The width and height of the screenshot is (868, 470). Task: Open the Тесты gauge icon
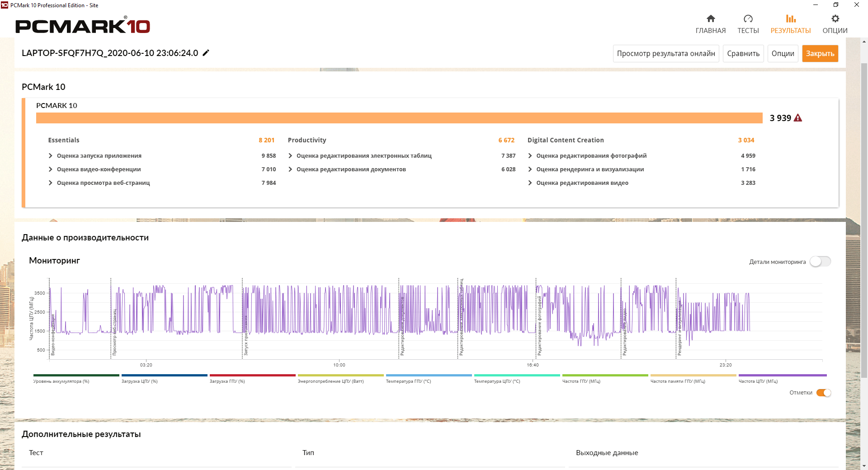[748, 19]
